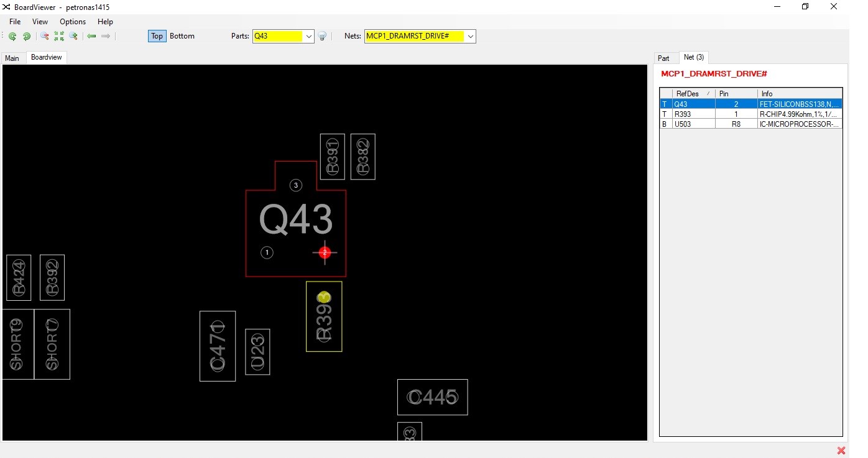Viewport: 868px width, 458px height.
Task: Select the Net (3) tab
Action: (694, 57)
